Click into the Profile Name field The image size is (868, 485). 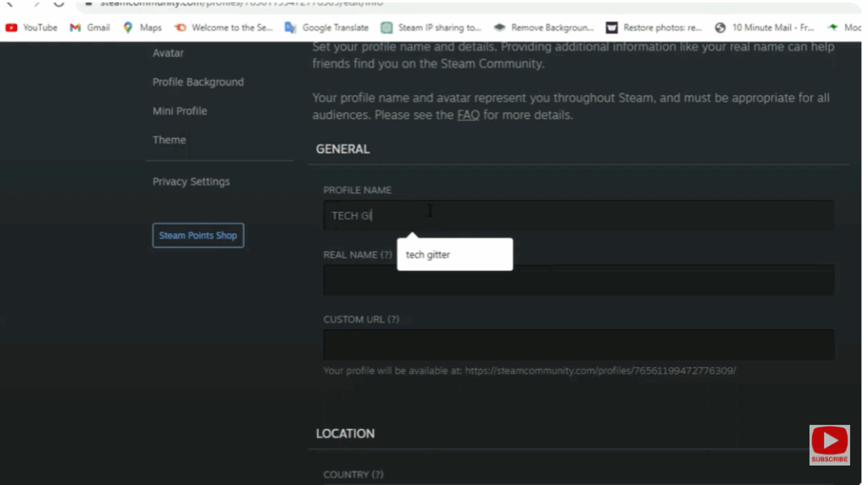pyautogui.click(x=578, y=215)
